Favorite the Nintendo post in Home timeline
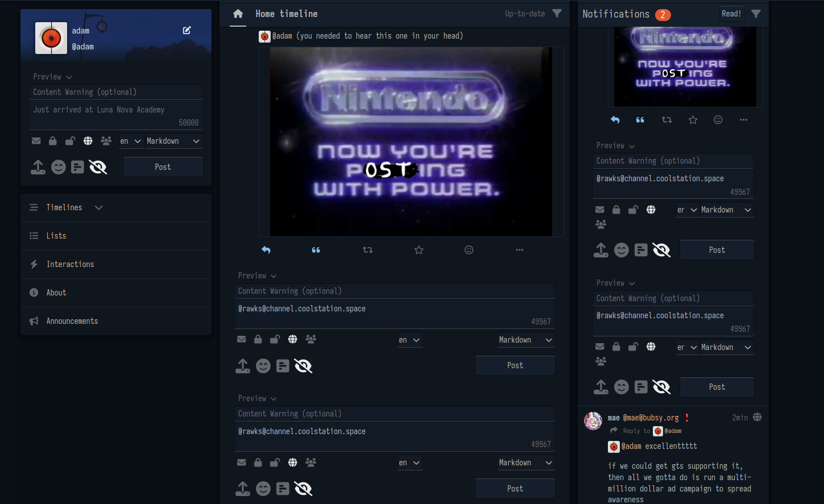824x504 pixels. coord(419,250)
